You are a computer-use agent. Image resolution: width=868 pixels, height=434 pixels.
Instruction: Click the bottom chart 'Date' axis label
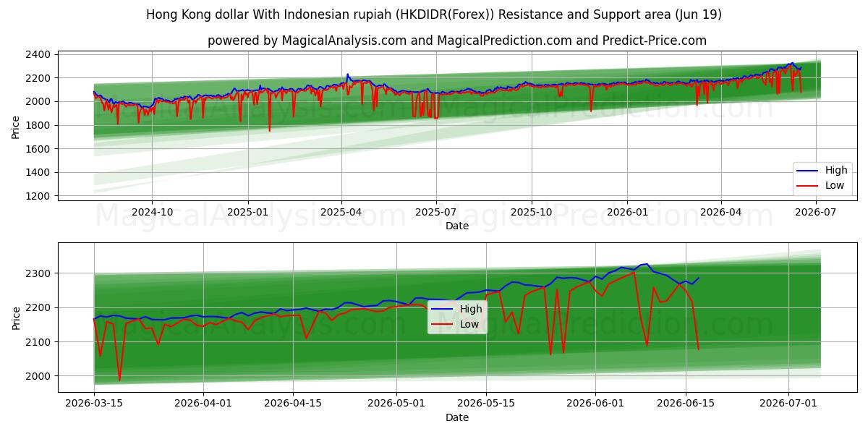pos(457,417)
